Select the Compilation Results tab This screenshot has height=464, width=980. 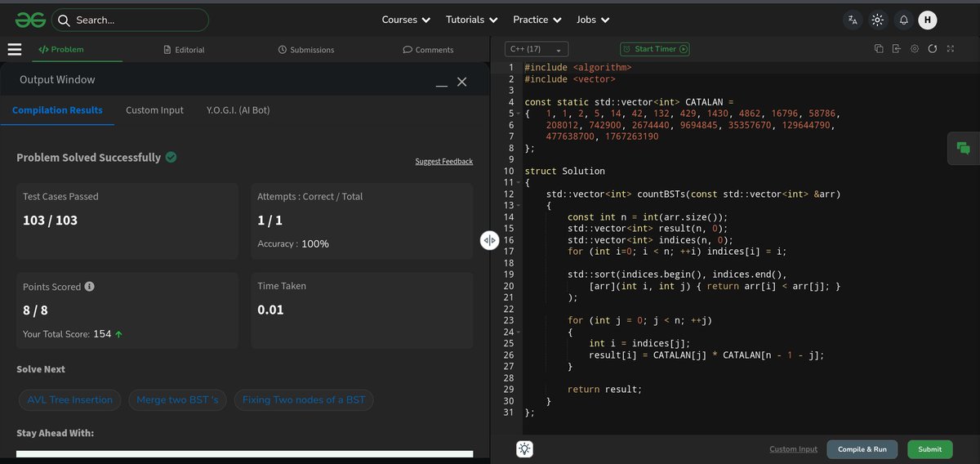tap(57, 110)
